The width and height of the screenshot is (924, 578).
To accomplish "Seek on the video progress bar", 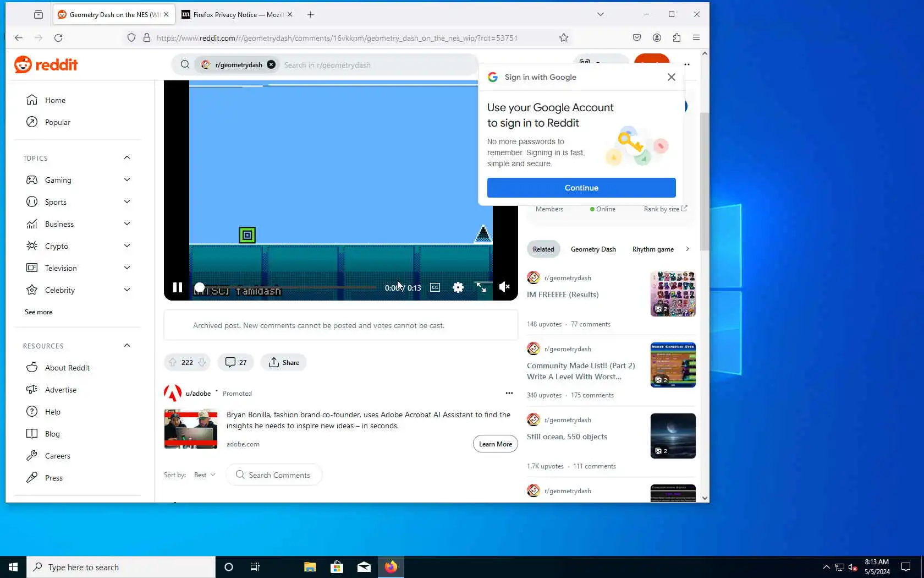I will click(288, 287).
